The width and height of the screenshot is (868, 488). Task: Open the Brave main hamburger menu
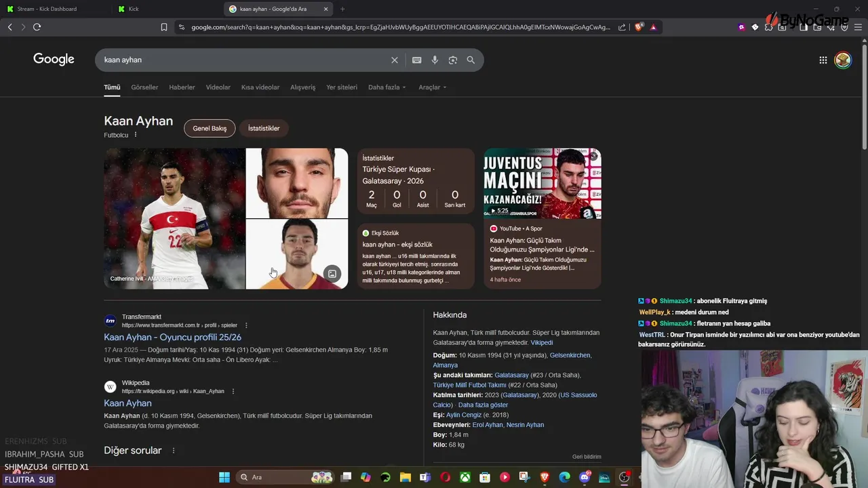coord(859,27)
